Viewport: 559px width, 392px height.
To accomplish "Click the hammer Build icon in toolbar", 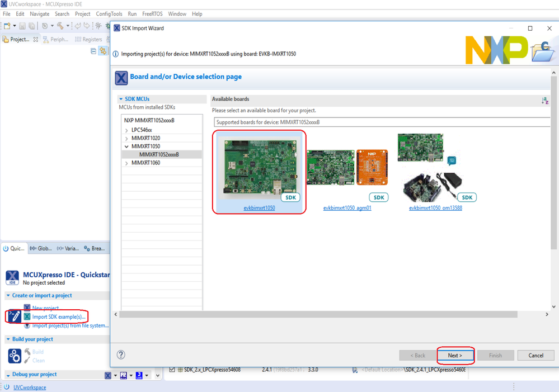I will click(60, 26).
